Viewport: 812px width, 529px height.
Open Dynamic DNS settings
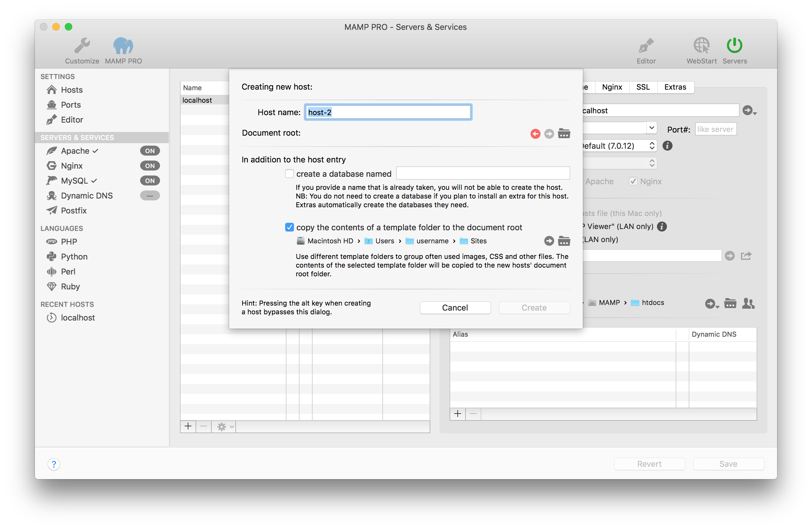(87, 196)
